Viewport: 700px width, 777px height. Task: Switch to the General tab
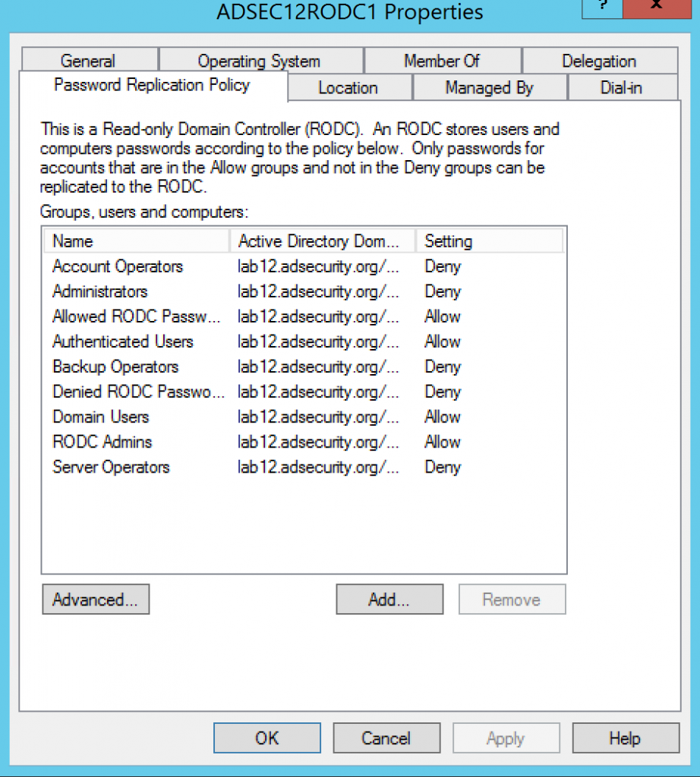tap(89, 61)
